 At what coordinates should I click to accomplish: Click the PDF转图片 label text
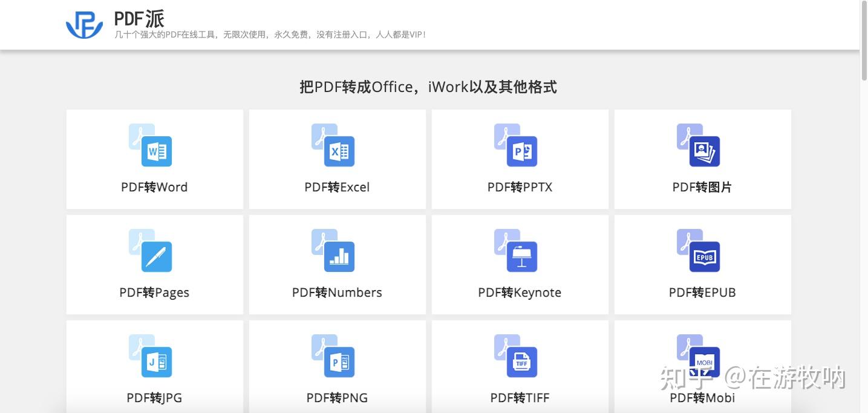[702, 187]
